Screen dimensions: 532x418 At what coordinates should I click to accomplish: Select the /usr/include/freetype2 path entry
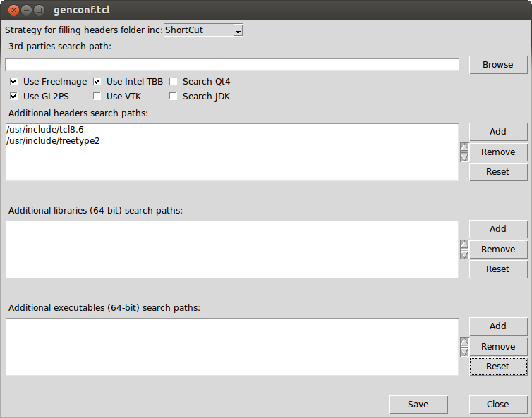[52, 140]
